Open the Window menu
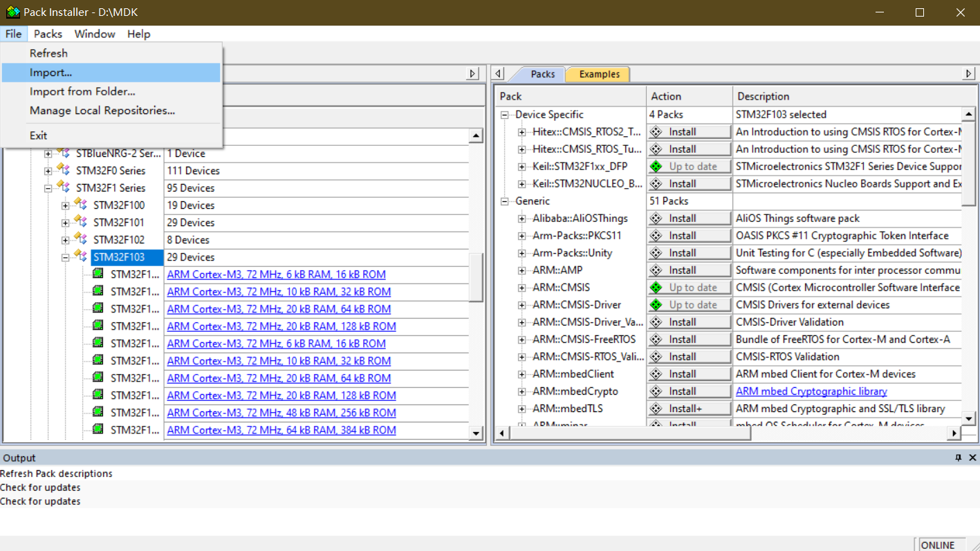The width and height of the screenshot is (980, 551). (x=95, y=34)
